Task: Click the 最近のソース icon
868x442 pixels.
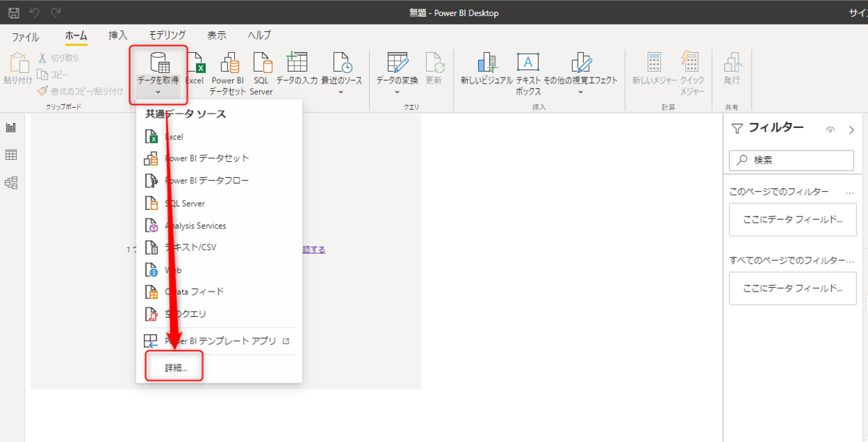Action: pos(341,62)
